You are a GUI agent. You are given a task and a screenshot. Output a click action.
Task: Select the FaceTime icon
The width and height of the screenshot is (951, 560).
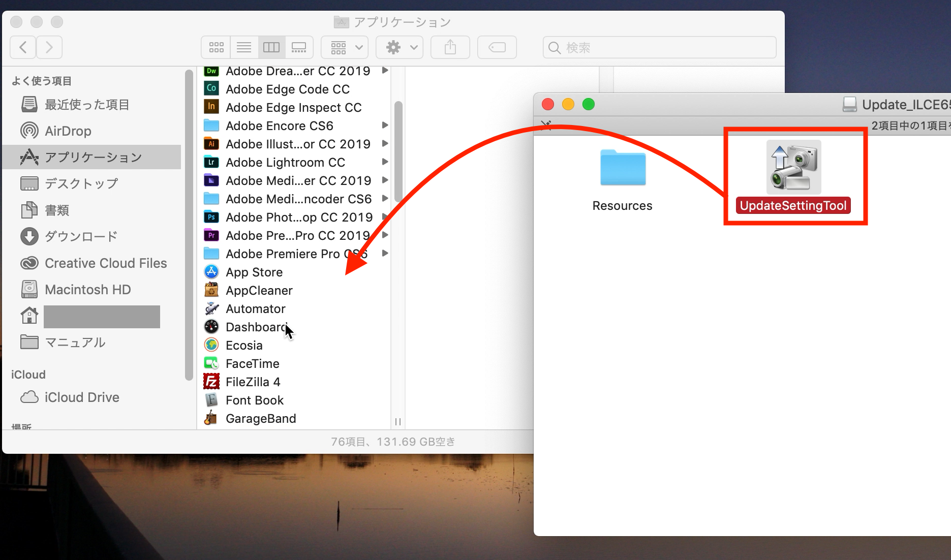pos(211,363)
